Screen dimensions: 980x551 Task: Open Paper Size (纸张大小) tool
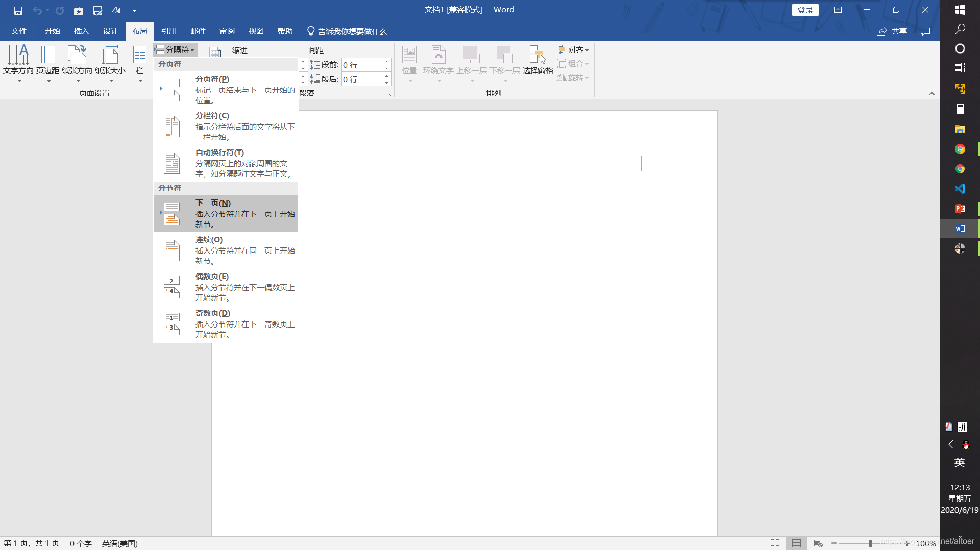click(110, 64)
